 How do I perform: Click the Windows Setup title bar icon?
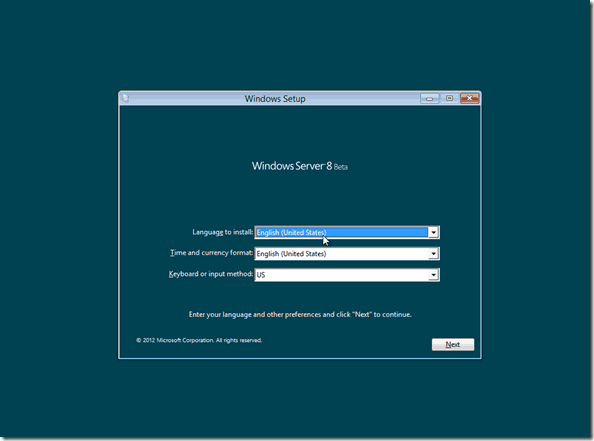(125, 99)
